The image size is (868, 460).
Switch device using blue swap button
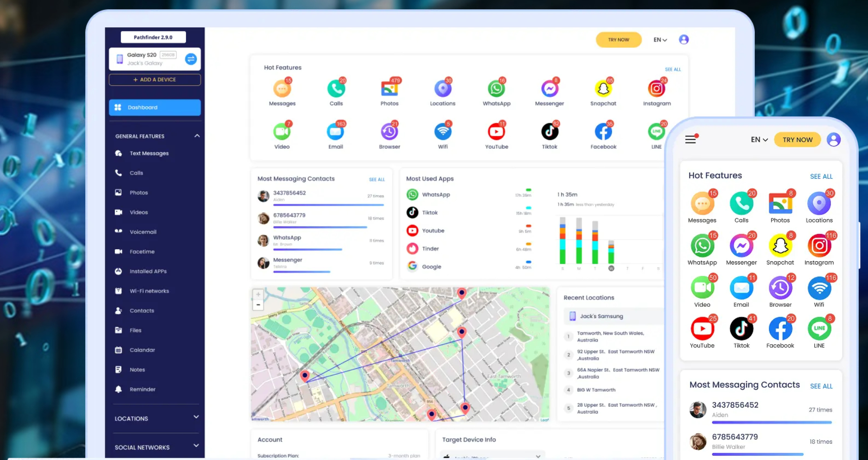191,59
